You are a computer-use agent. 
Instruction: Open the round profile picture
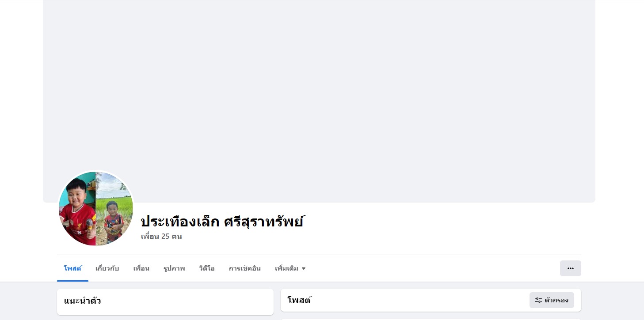96,209
